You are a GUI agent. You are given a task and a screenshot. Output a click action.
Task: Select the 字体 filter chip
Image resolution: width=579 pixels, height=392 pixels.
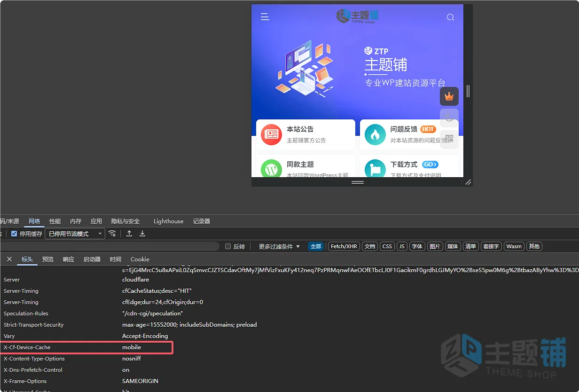[x=417, y=246]
